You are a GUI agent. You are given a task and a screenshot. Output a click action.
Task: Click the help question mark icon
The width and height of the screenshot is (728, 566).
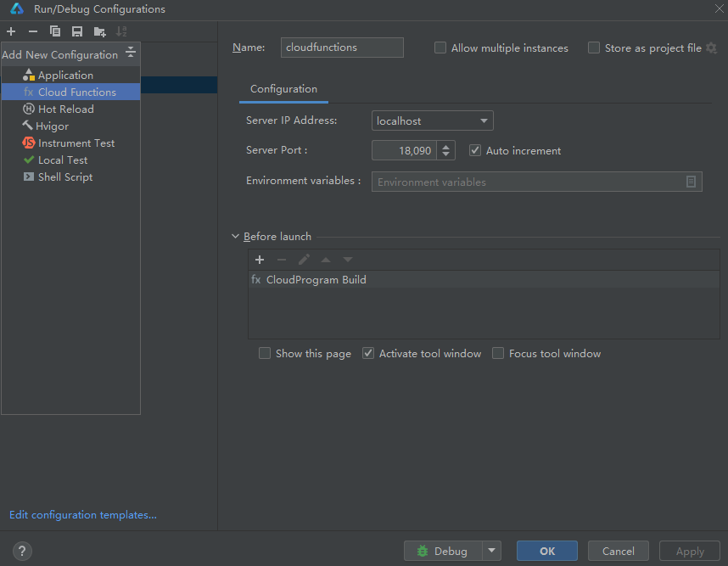click(x=22, y=551)
